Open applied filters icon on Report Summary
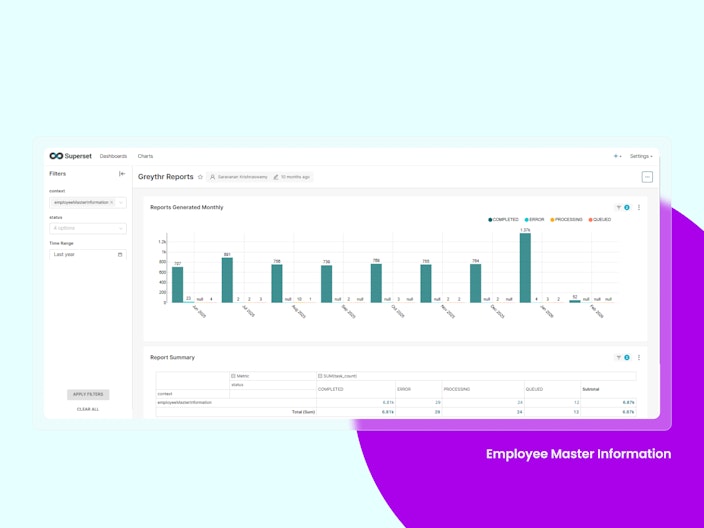Image resolution: width=704 pixels, height=528 pixels. pyautogui.click(x=622, y=357)
